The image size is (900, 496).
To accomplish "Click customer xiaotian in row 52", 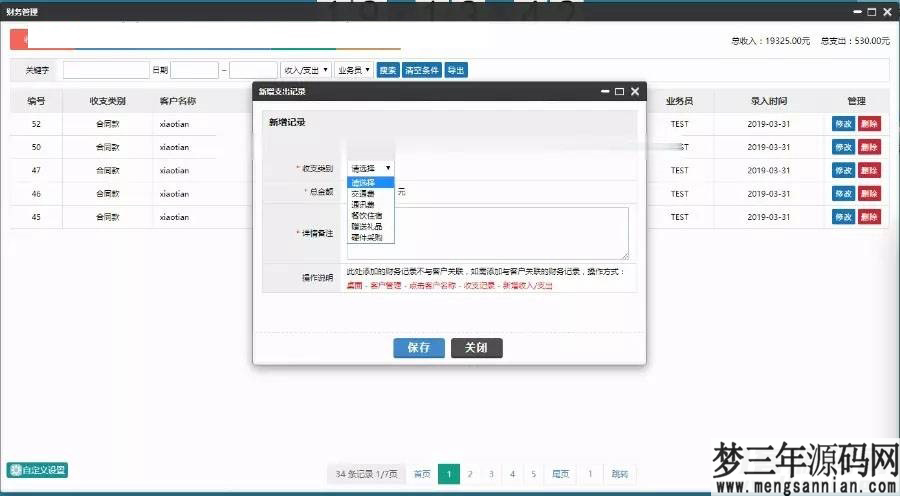I will tap(174, 124).
